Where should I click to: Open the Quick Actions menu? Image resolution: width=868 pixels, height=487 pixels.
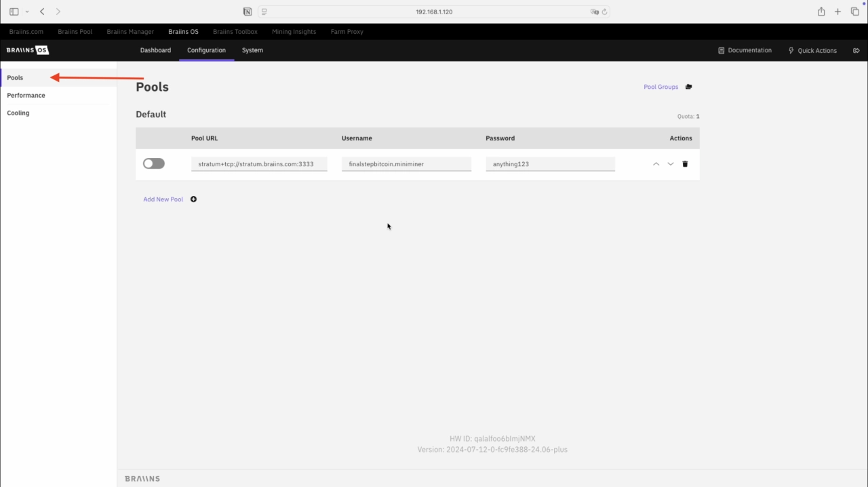(812, 50)
